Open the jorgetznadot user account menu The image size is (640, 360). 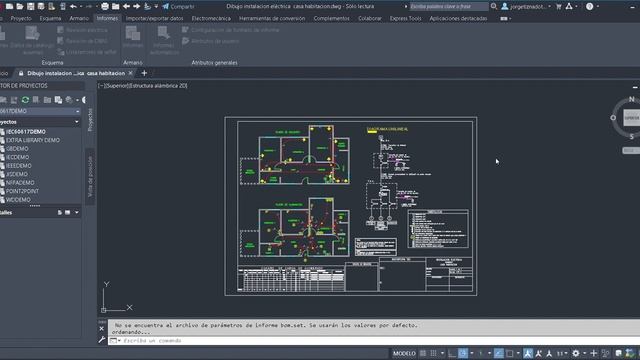[x=526, y=7]
